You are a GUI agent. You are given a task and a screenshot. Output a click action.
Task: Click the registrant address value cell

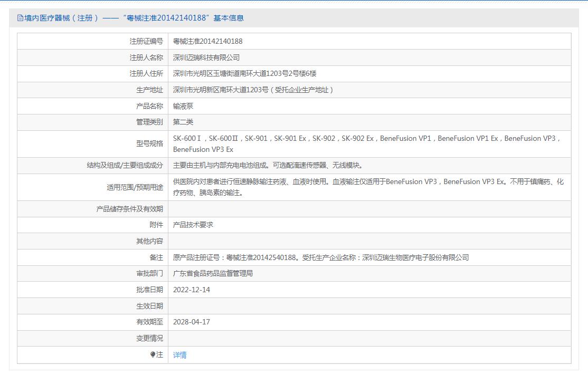(x=244, y=73)
